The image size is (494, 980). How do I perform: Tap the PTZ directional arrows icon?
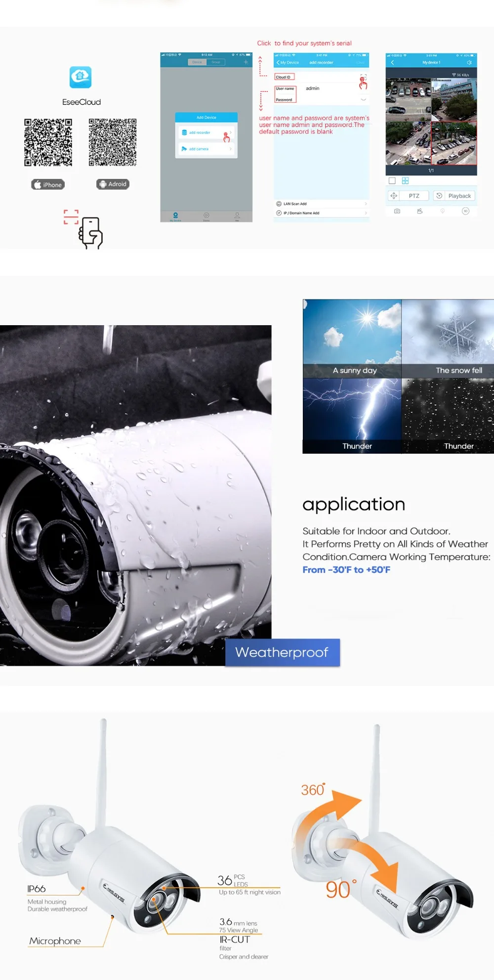tap(394, 196)
